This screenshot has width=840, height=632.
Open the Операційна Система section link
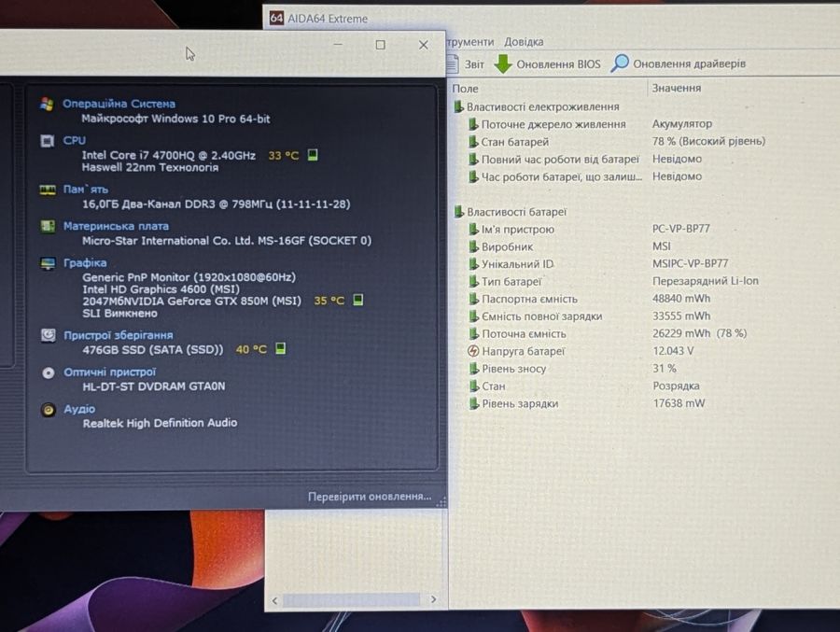[x=119, y=104]
